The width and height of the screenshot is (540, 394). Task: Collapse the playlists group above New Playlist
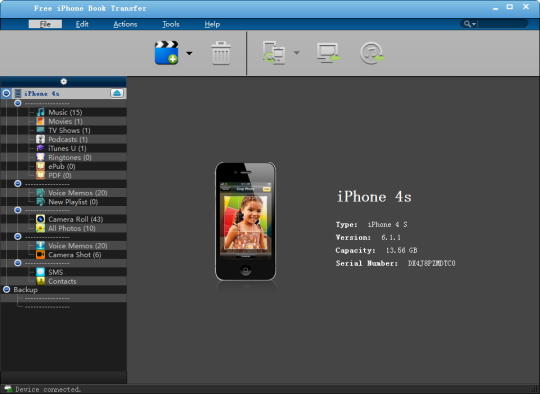(18, 184)
